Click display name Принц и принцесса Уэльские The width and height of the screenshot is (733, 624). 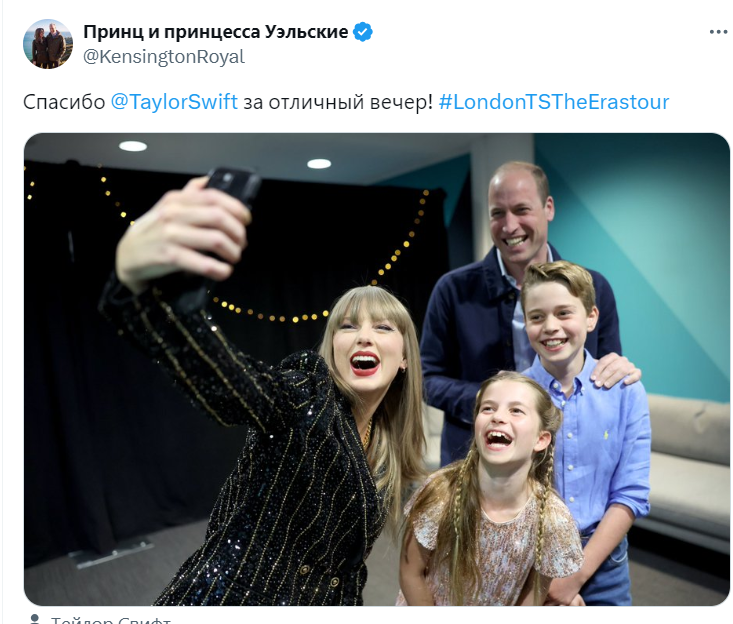click(x=216, y=32)
